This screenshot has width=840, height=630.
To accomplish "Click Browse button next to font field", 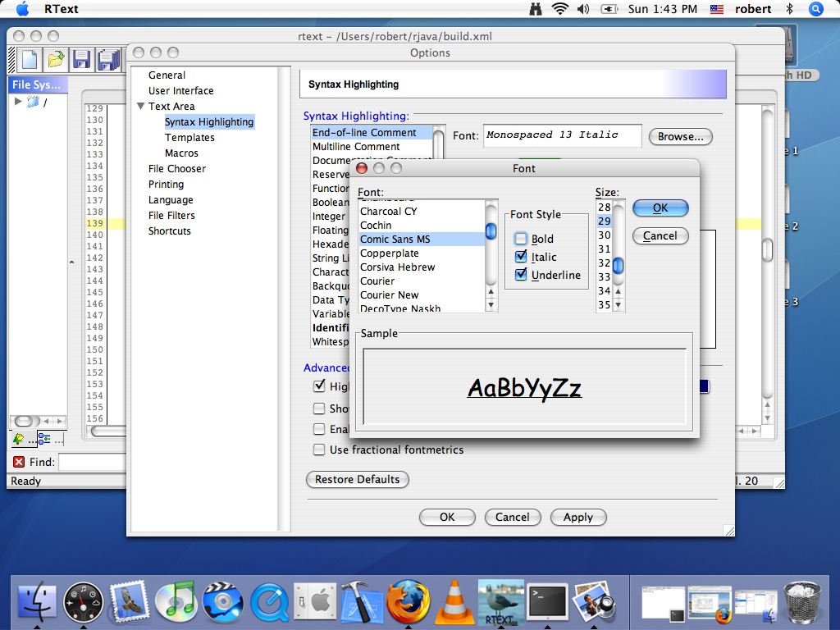I will [x=680, y=136].
